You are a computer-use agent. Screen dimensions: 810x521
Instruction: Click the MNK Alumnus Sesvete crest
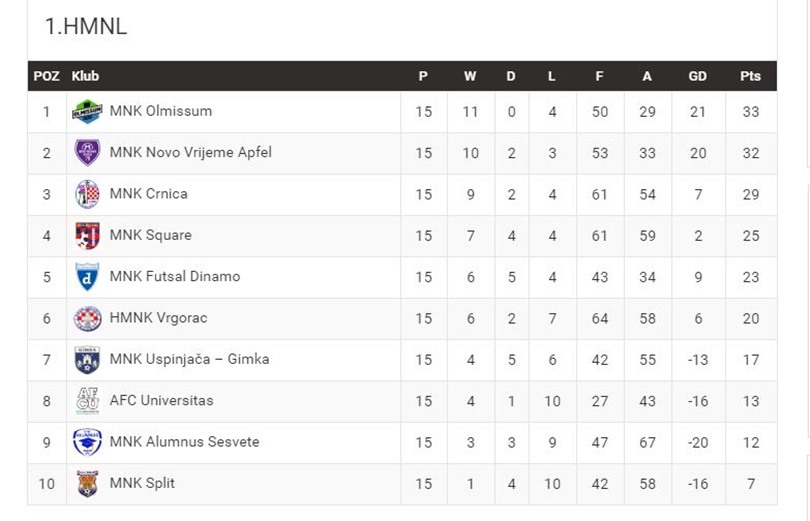[87, 442]
